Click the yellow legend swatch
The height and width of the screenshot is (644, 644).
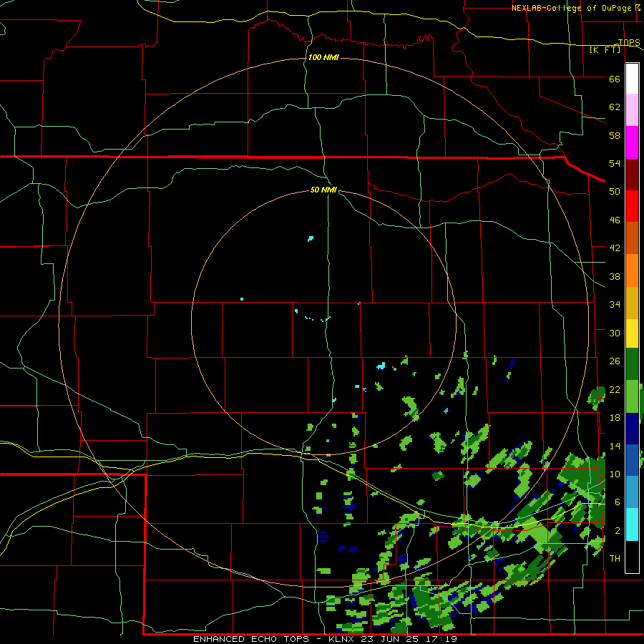[x=632, y=333]
